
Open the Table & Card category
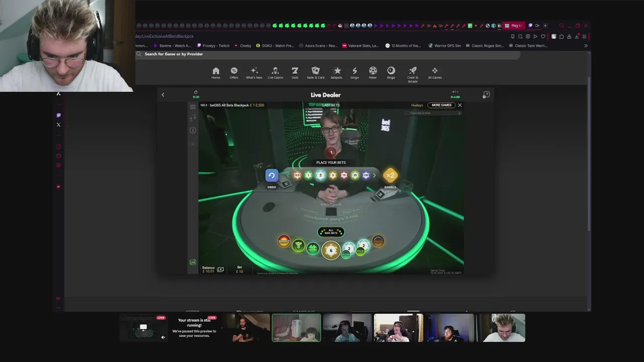point(315,73)
